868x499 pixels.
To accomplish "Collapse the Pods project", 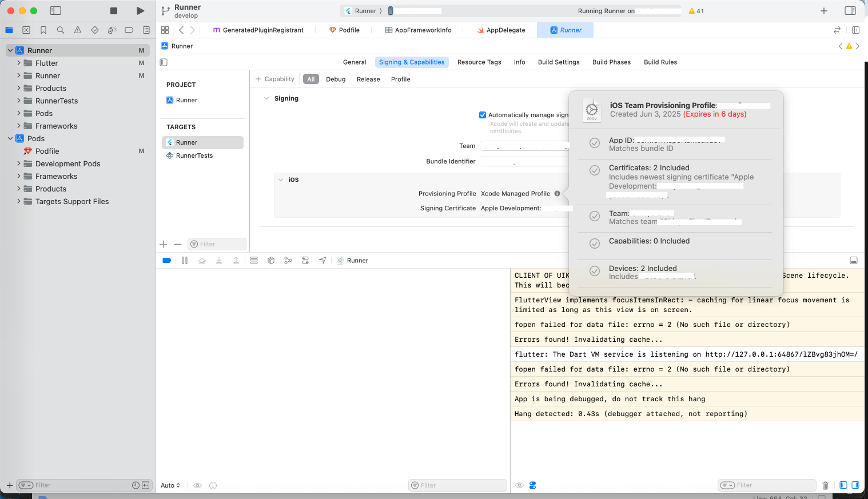I will point(10,138).
